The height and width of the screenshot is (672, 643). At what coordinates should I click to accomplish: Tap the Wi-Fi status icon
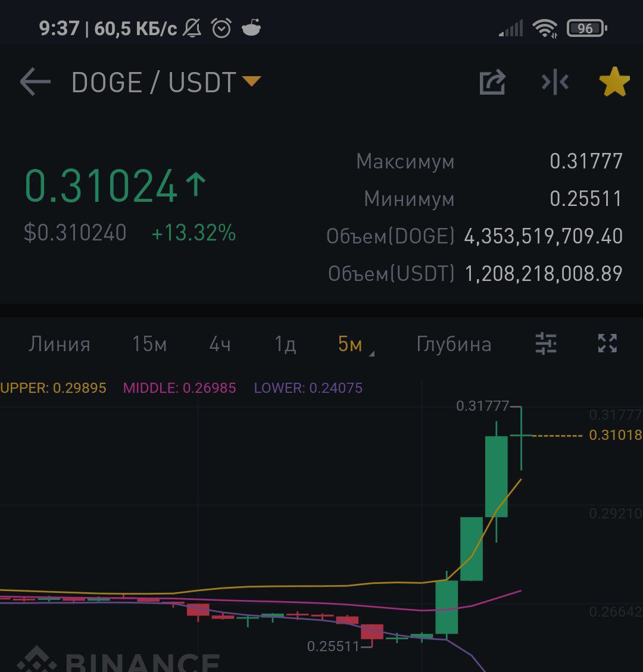tap(545, 29)
